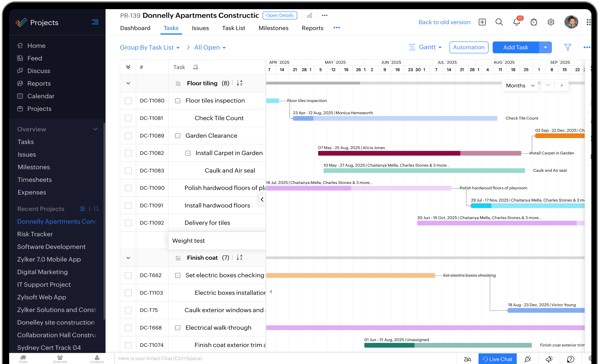Click the Automation button icon
600x364 pixels.
coord(469,47)
